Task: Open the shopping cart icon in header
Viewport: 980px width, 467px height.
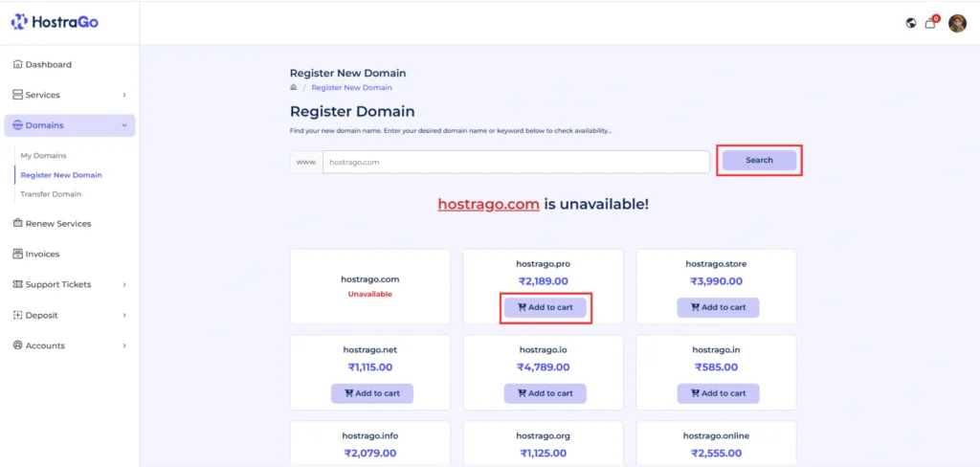Action: (x=930, y=23)
